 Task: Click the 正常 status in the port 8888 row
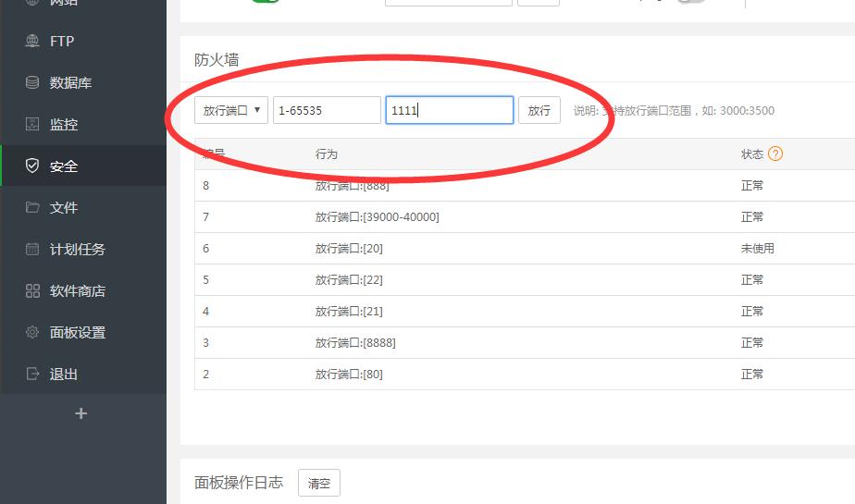(x=752, y=343)
